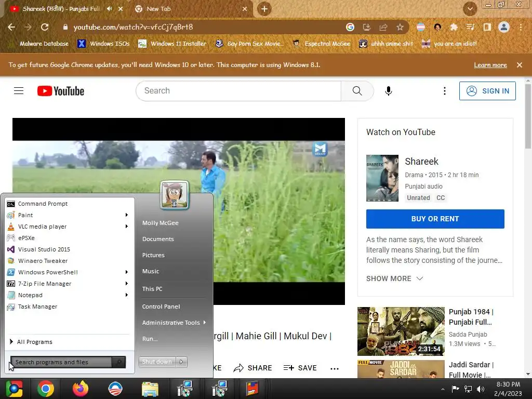
Task: Open YouTube hamburger guide menu
Action: point(19,91)
